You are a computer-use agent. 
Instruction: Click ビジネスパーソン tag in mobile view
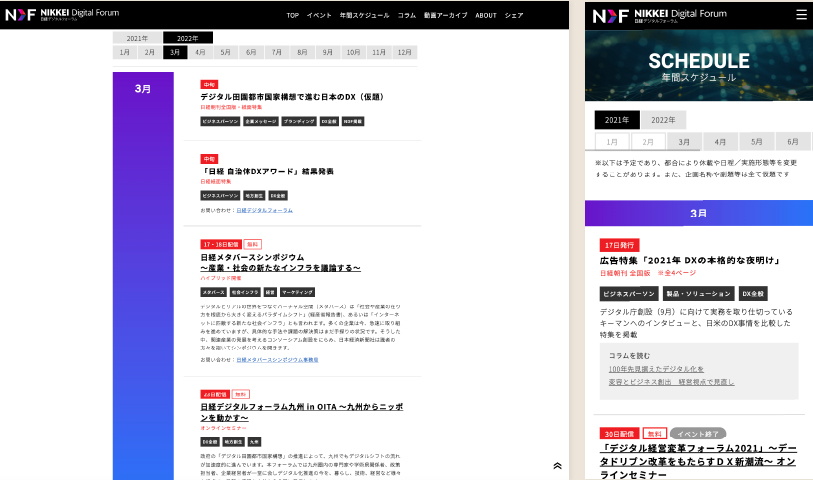[629, 294]
